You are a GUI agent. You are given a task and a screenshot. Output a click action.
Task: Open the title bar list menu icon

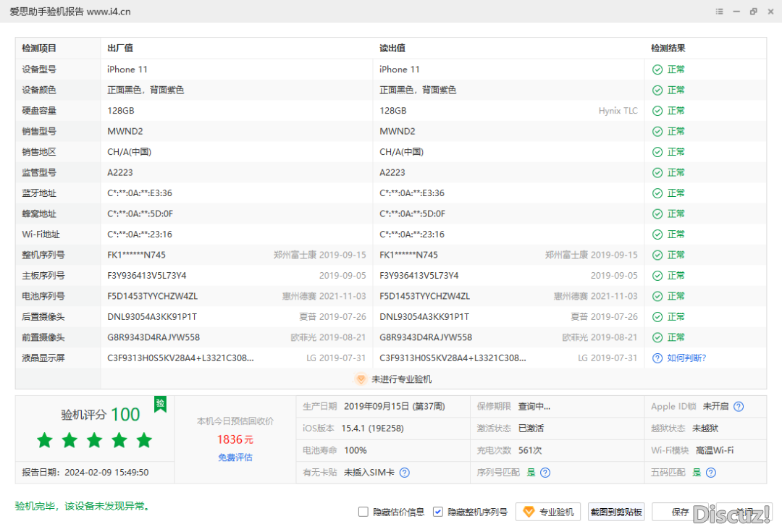coord(719,12)
